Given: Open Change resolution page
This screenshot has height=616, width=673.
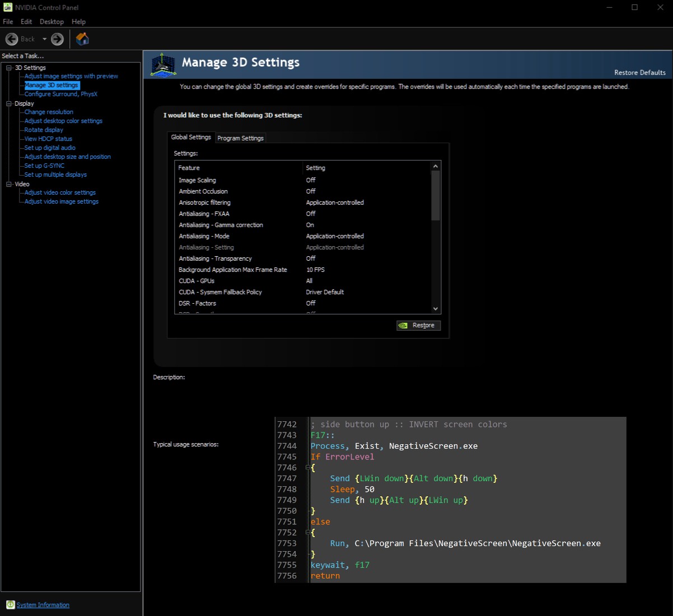Looking at the screenshot, I should (49, 112).
